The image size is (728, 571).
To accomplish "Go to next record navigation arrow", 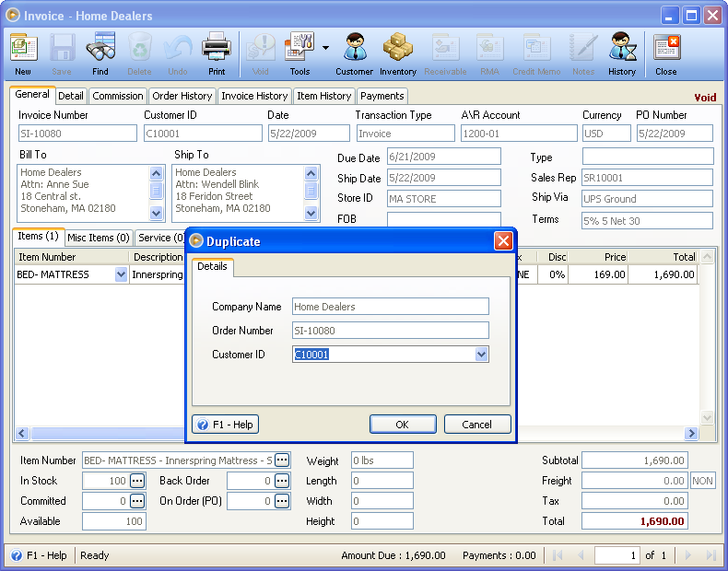I will tap(688, 555).
